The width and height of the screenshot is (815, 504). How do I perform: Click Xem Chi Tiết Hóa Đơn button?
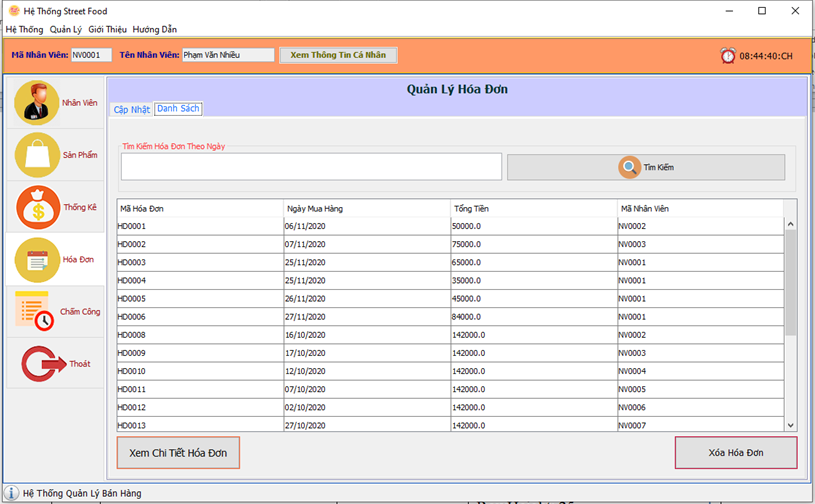pyautogui.click(x=178, y=453)
